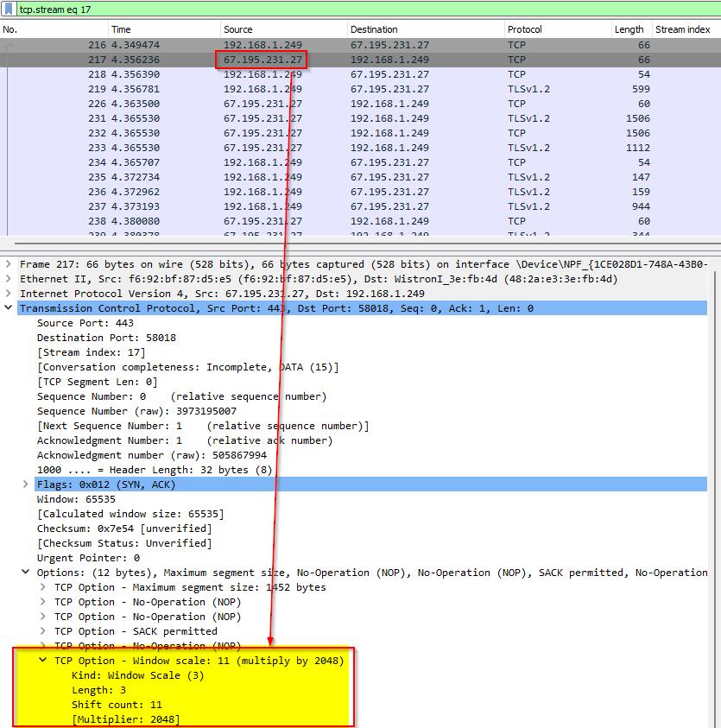Expand the Flags: 0x012 (SYN, ACK) field

click(x=24, y=484)
